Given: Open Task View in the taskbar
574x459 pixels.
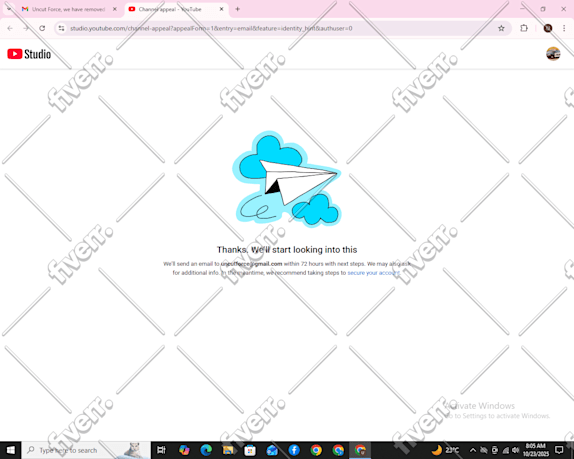Looking at the screenshot, I should (161, 450).
